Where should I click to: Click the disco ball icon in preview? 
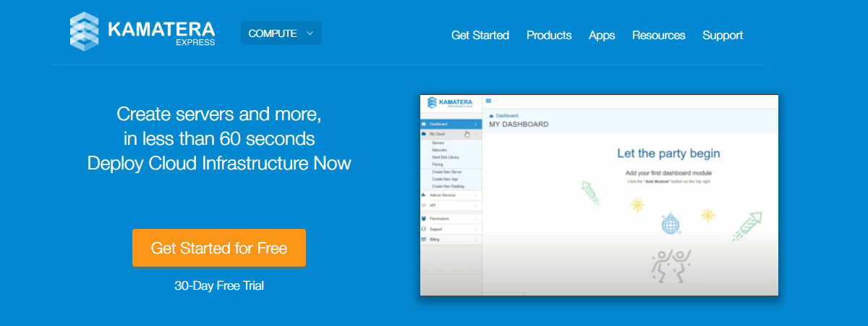[671, 224]
